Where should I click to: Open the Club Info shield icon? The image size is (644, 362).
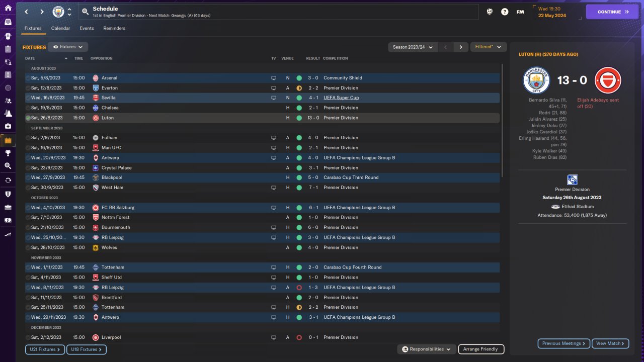click(x=8, y=194)
